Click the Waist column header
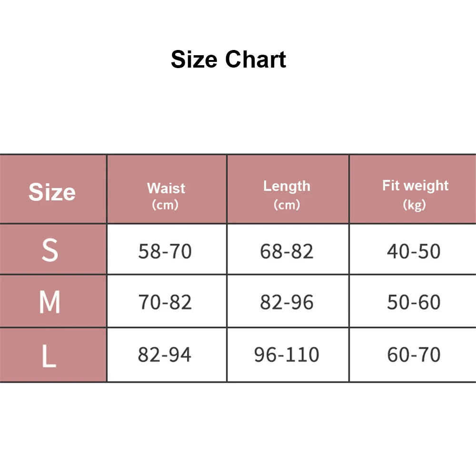 click(166, 188)
